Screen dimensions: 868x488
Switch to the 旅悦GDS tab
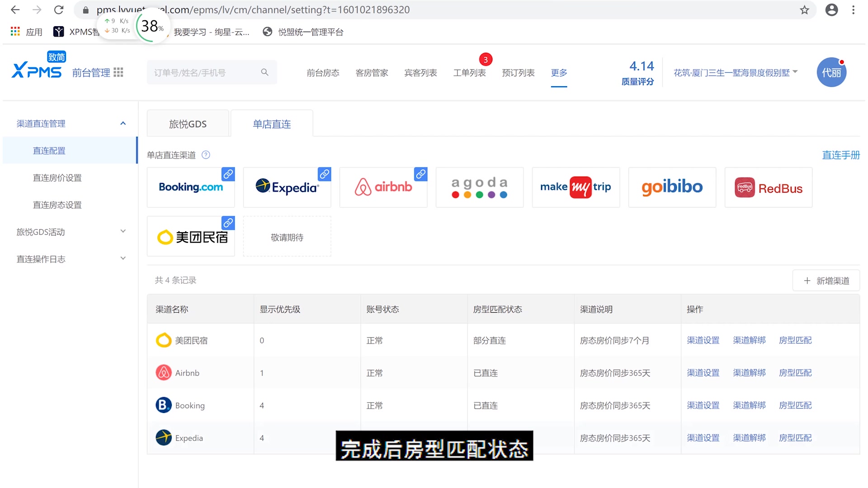point(188,123)
